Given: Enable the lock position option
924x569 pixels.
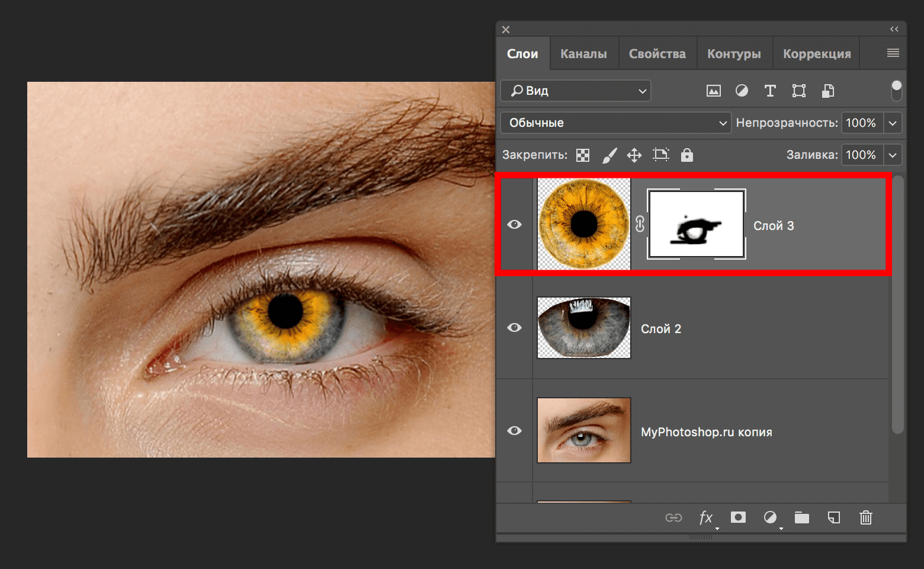Looking at the screenshot, I should pyautogui.click(x=634, y=155).
